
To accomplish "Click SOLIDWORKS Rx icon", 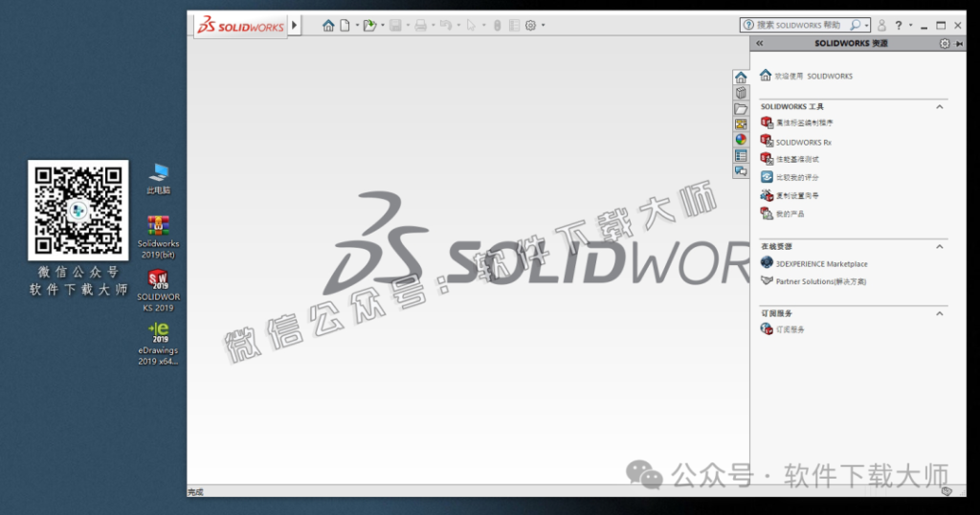I will click(x=767, y=142).
